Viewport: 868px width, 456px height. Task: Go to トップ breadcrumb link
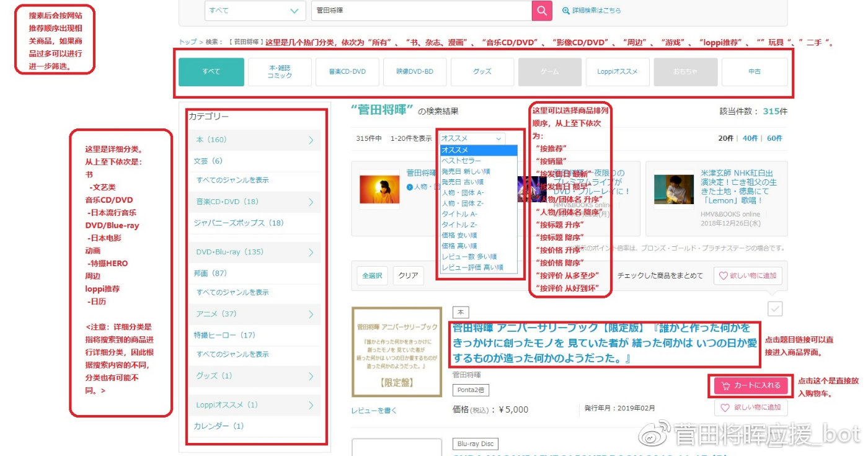pyautogui.click(x=188, y=42)
